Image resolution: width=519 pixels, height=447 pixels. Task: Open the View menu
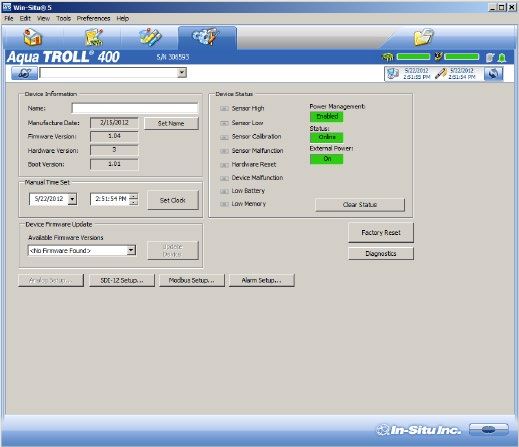click(x=43, y=18)
